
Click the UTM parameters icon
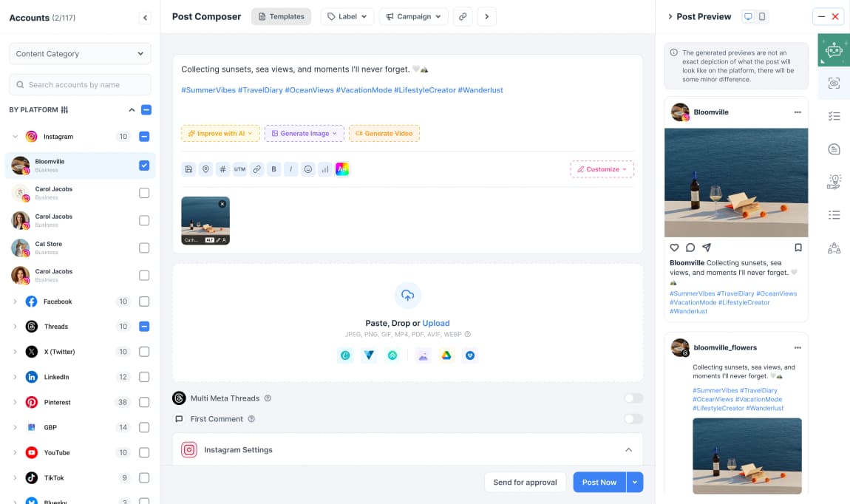[x=239, y=169]
